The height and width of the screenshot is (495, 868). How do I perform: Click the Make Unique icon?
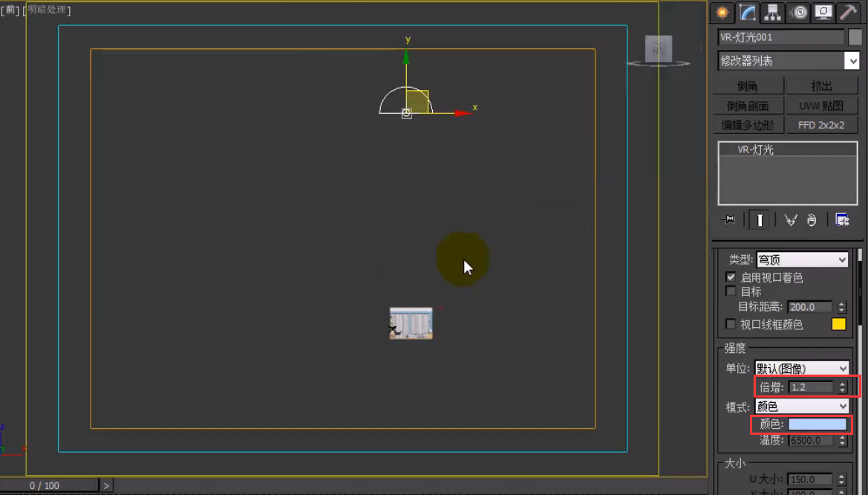coord(791,220)
